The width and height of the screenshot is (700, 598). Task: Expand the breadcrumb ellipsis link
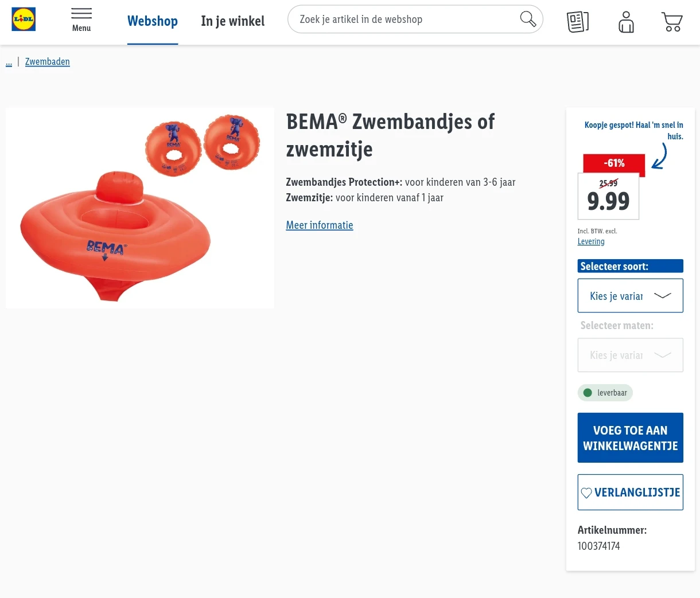point(9,62)
